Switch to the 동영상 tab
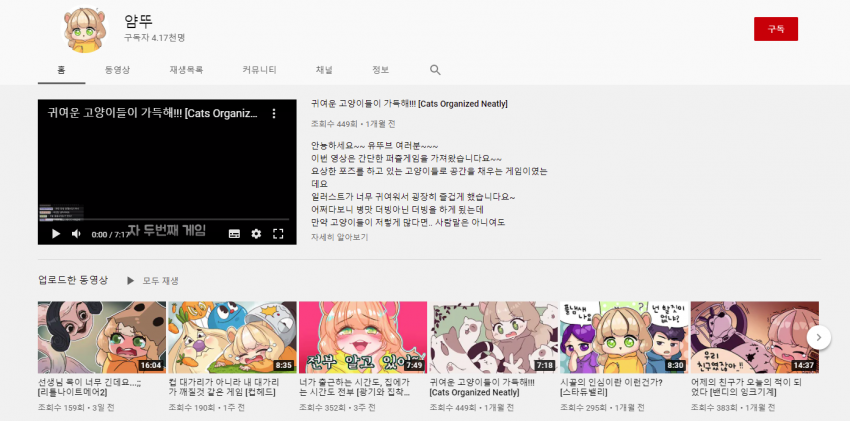Viewport: 850px width, 421px height. [x=117, y=70]
